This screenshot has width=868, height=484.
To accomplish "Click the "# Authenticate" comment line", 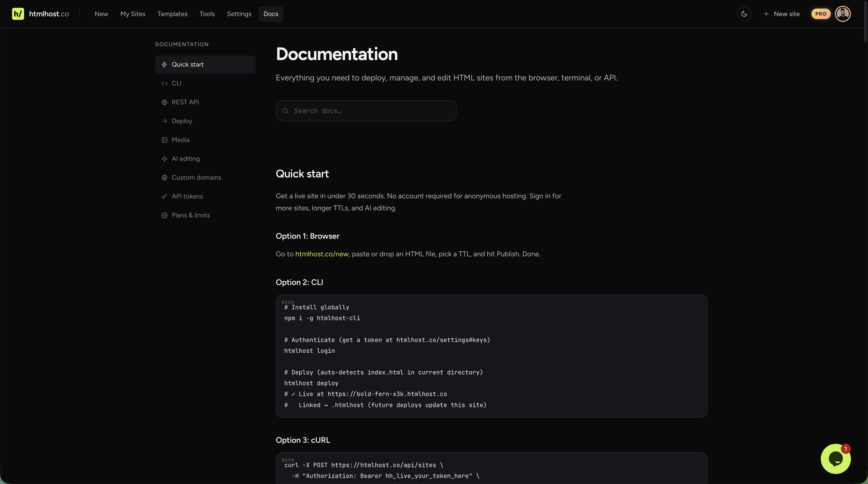I will pyautogui.click(x=387, y=340).
